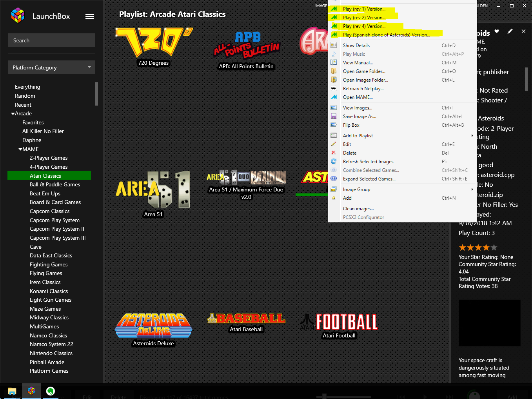Screen dimensions: 532x399
Task: Select the 720 Degrees game
Action: pyautogui.click(x=154, y=46)
